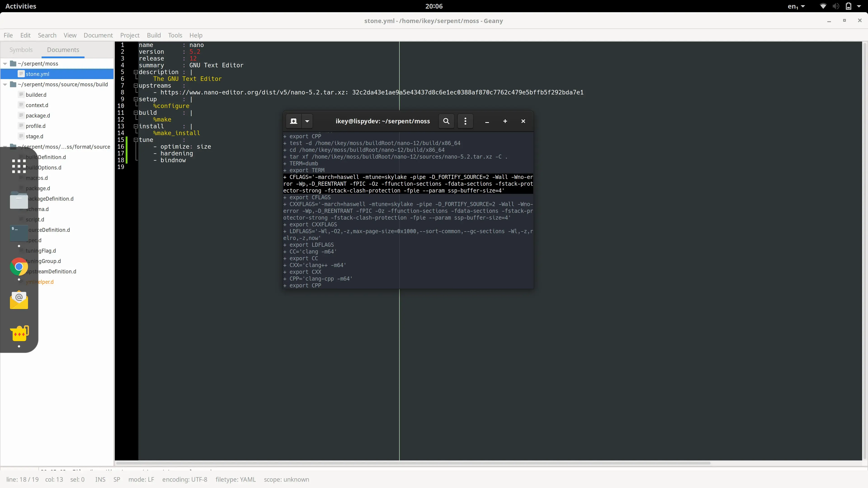
Task: Open sourceDefinition.d in the documents list
Action: 48,230
